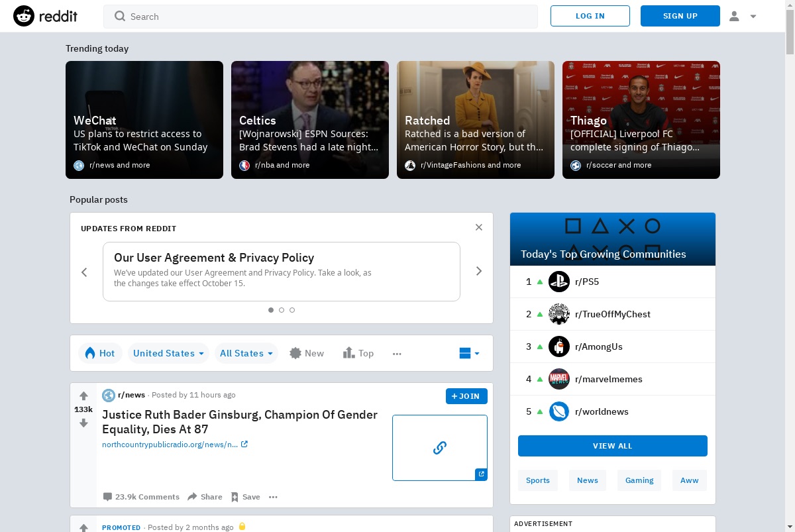Downvote the Ruth Bader Ginsburg post
The image size is (795, 532).
[x=83, y=423]
